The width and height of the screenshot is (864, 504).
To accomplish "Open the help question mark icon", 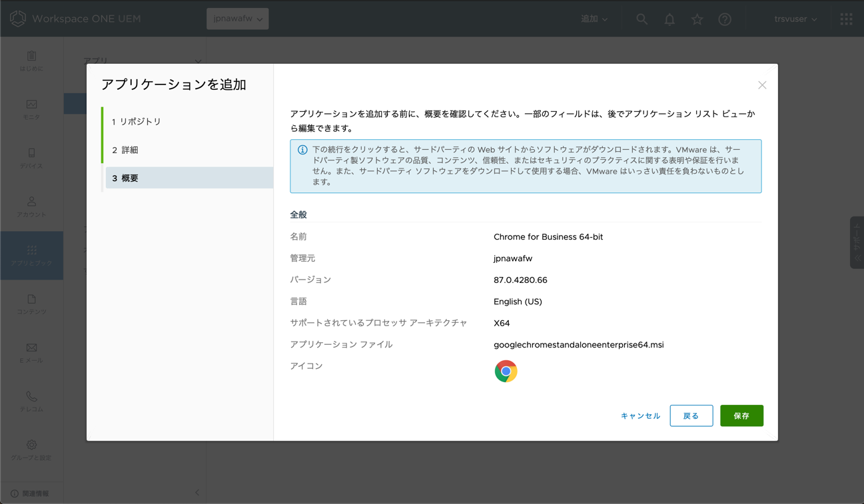I will pyautogui.click(x=725, y=19).
